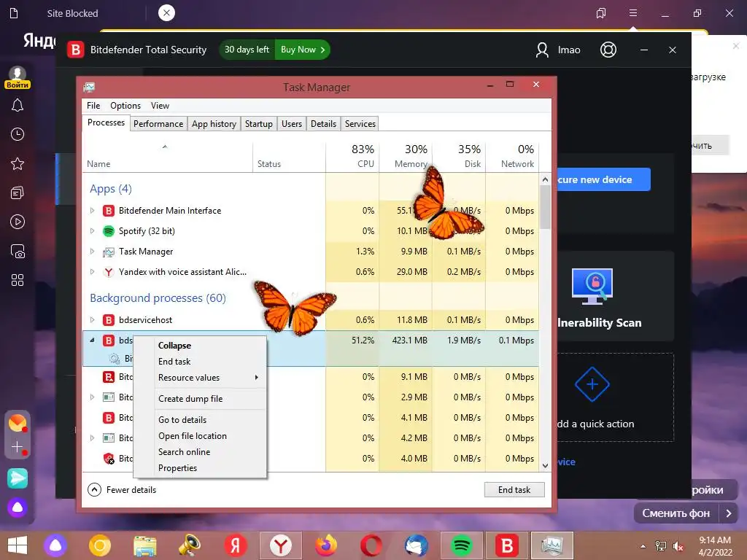Open the Yandex sidebar collections pages icon

coord(18,192)
